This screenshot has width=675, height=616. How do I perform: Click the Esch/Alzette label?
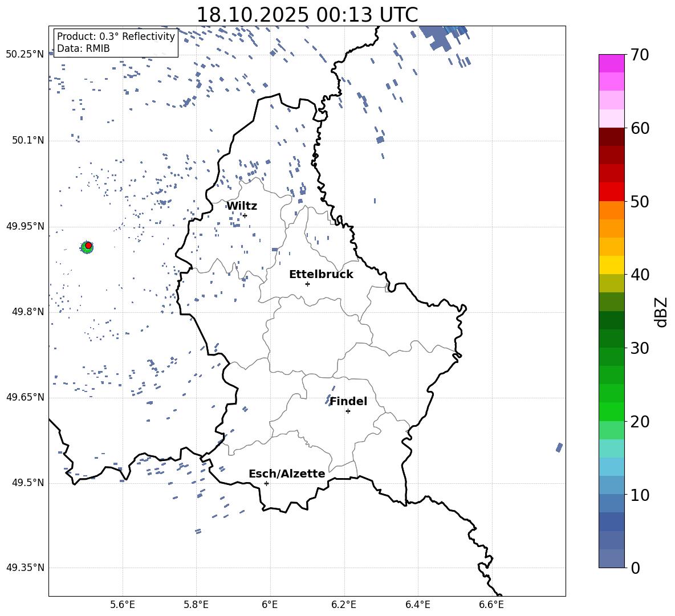287,474
